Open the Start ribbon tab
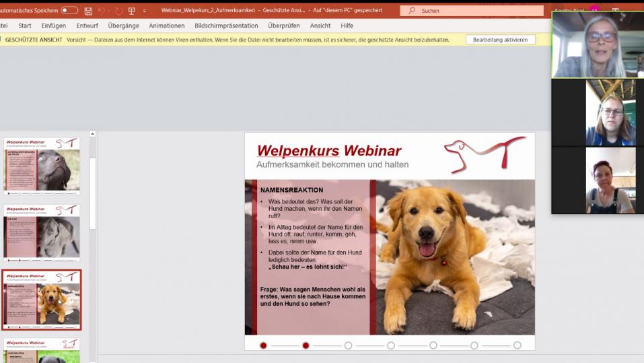The image size is (644, 363). 25,26
